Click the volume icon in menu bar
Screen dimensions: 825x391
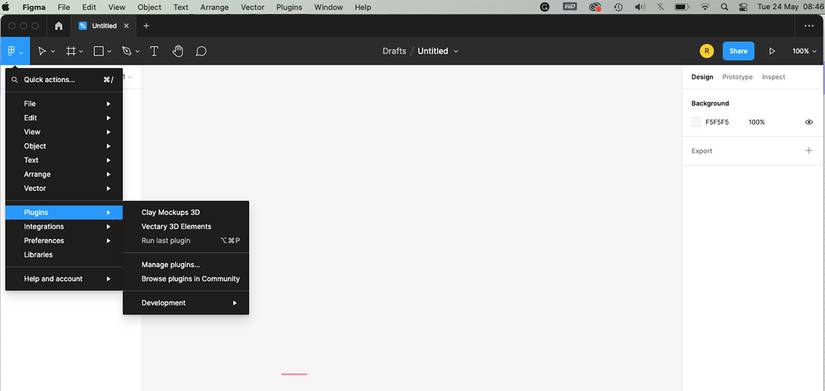tap(640, 7)
